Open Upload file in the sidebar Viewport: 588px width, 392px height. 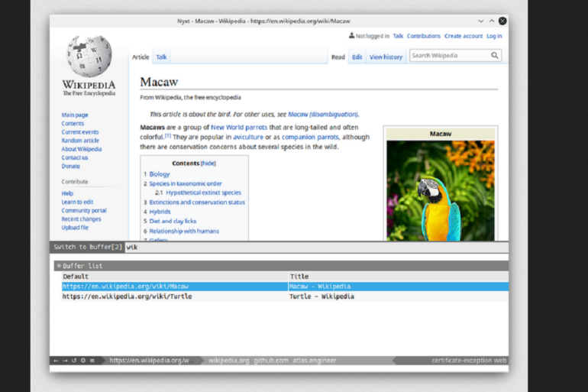75,228
